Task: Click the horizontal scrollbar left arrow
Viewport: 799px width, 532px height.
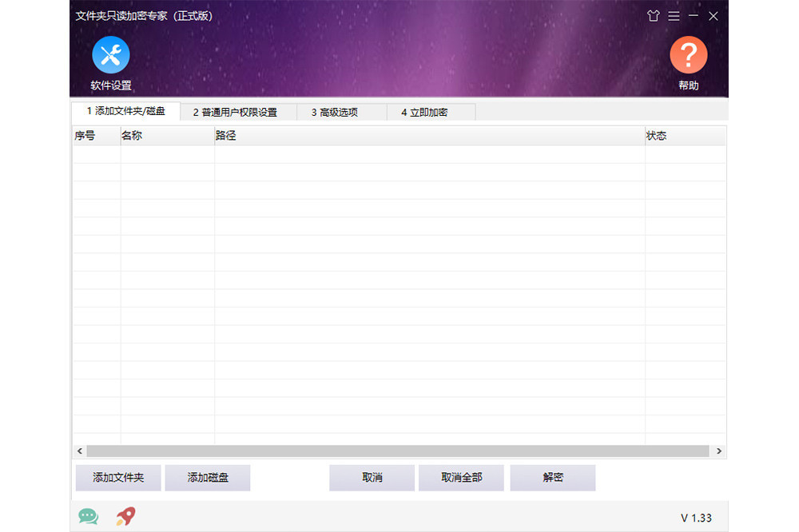Action: click(79, 451)
